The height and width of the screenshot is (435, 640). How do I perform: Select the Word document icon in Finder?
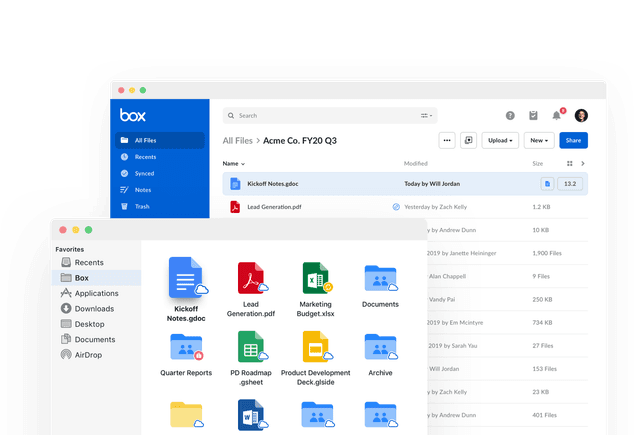point(252,415)
